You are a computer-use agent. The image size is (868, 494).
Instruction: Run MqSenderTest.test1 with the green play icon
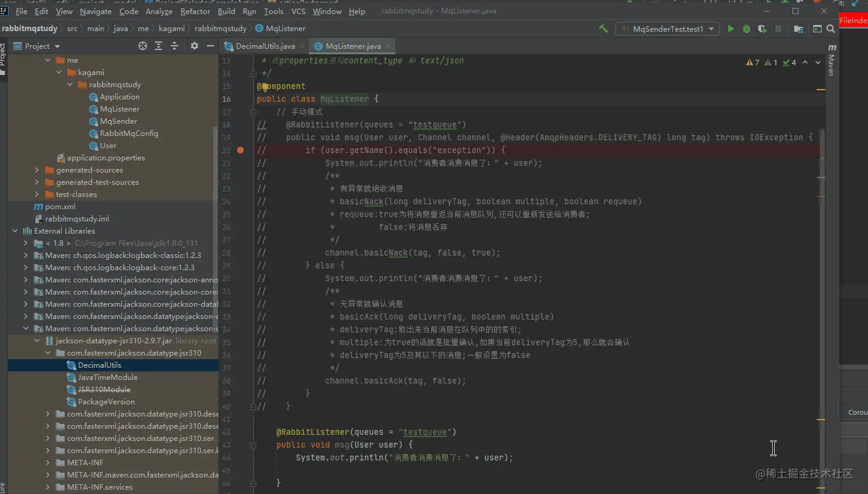[x=731, y=29]
